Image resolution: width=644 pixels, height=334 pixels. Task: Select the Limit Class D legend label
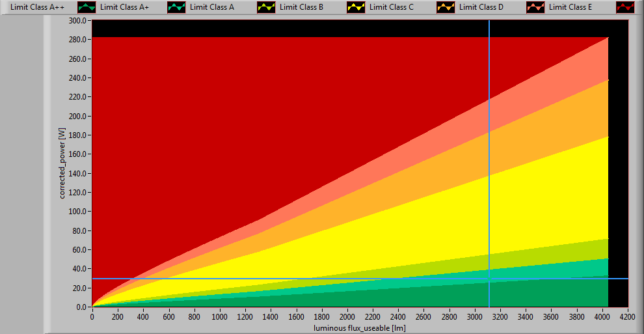point(481,7)
